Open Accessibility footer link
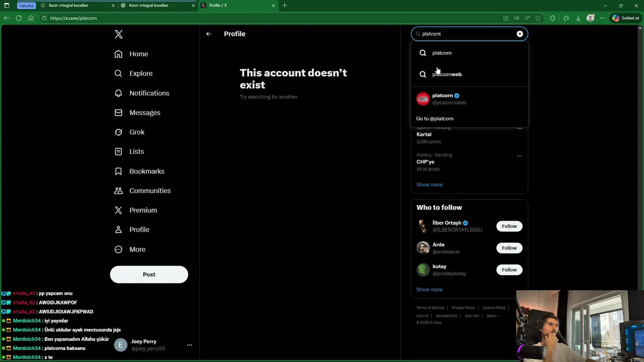Image resolution: width=644 pixels, height=362 pixels. click(x=447, y=316)
